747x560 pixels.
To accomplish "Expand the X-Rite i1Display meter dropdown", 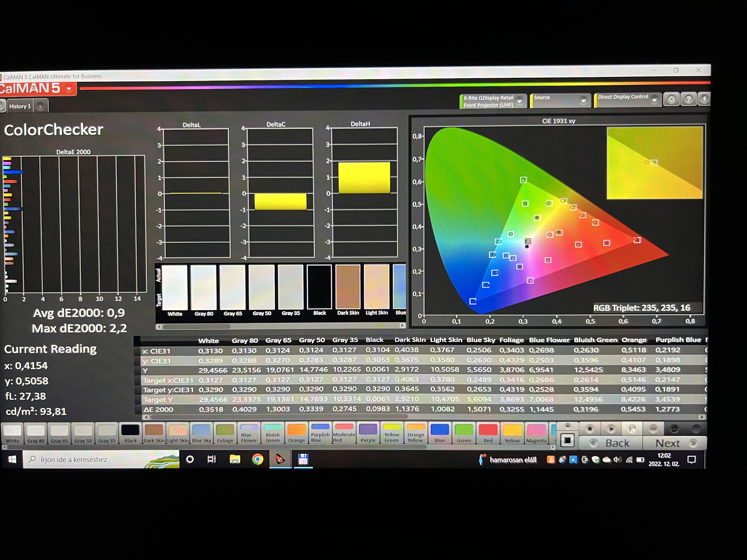I will 520,101.
